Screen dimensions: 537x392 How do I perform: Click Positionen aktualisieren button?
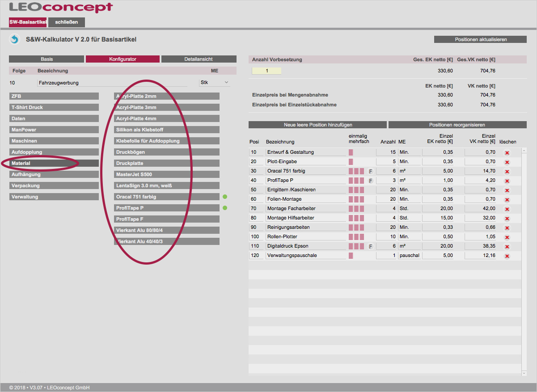(x=481, y=39)
